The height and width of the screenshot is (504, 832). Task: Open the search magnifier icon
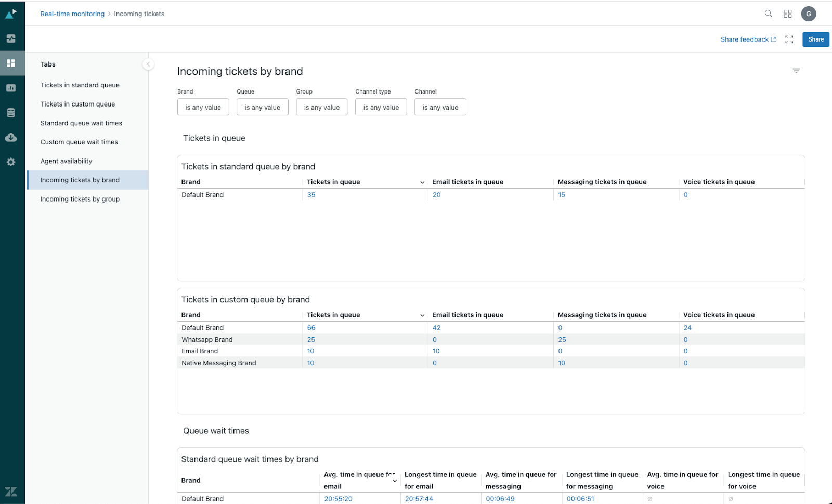[768, 14]
